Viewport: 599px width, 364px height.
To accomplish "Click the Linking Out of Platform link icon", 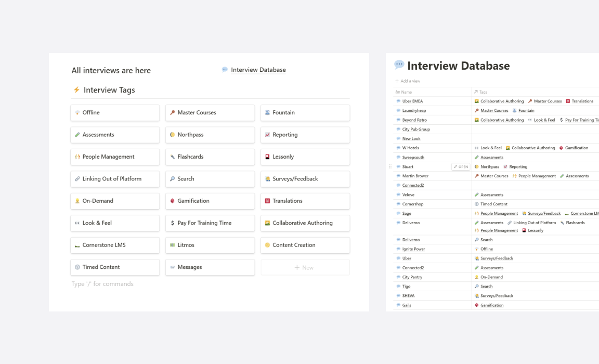I will click(77, 179).
